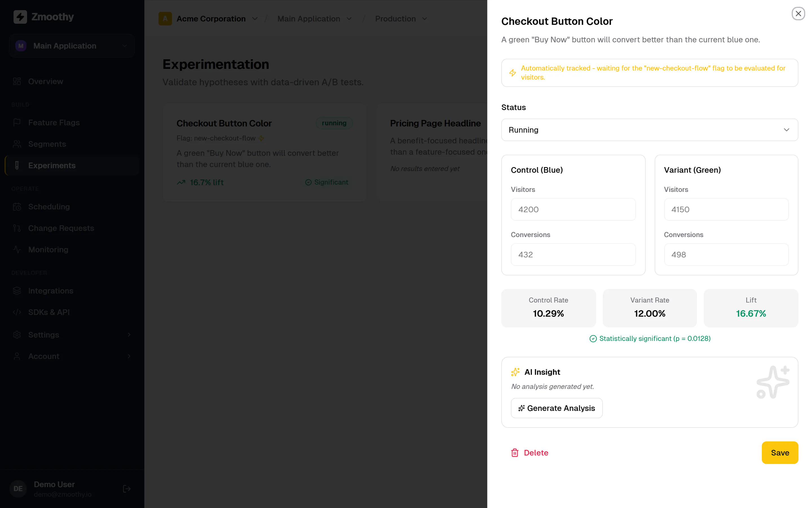Expand the Account submenu chevron
Screen dimensions: 812x508
(x=129, y=356)
